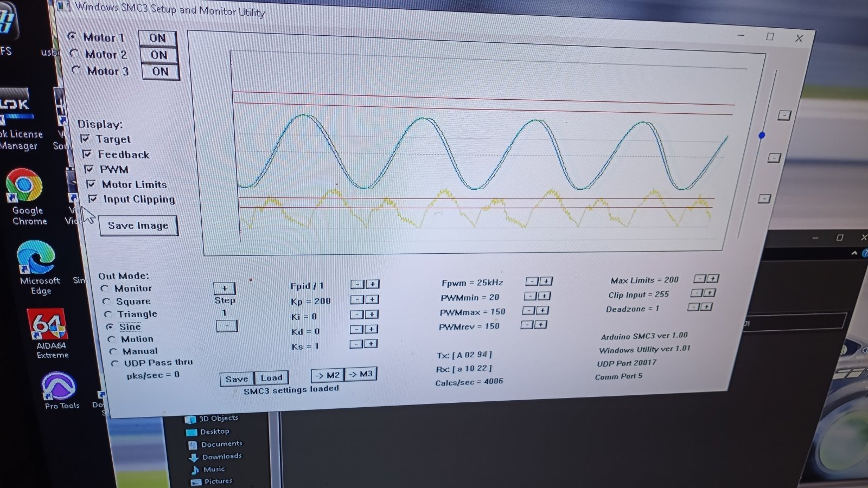Choose Motion out mode
This screenshot has height=488, width=868.
click(111, 339)
